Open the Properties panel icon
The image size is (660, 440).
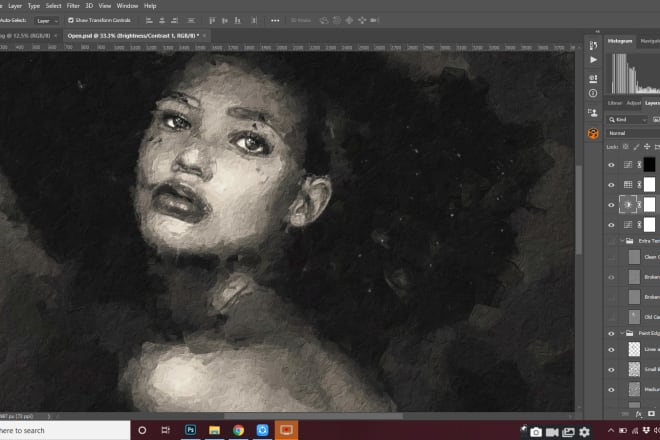click(593, 78)
